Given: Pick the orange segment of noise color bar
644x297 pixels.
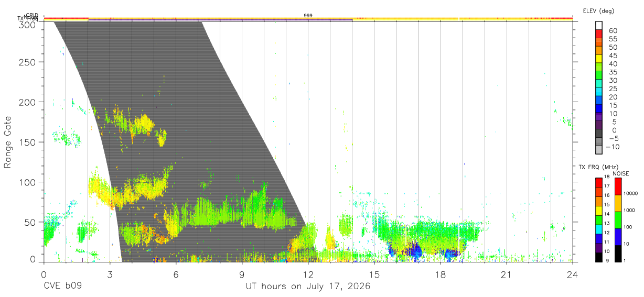Looking at the screenshot, I should [x=618, y=203].
